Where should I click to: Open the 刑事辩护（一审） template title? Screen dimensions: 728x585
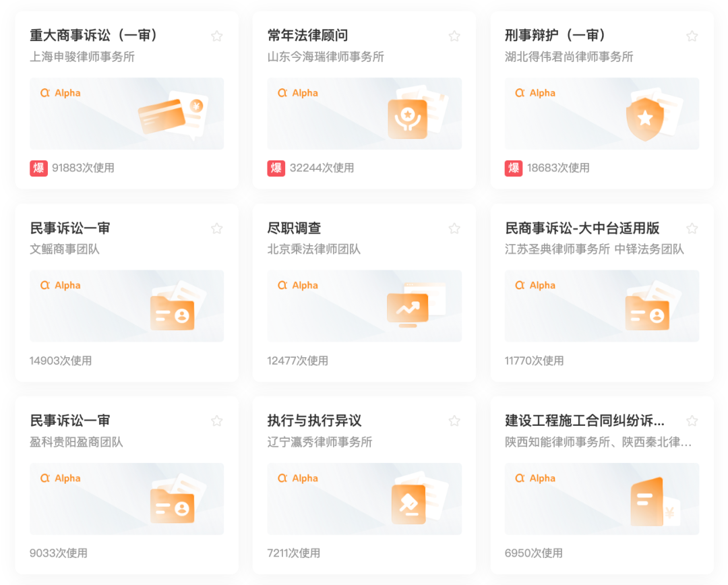coord(555,35)
